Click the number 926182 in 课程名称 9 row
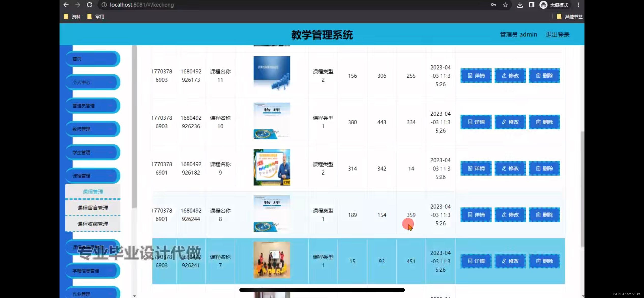This screenshot has width=644, height=298. click(x=191, y=172)
